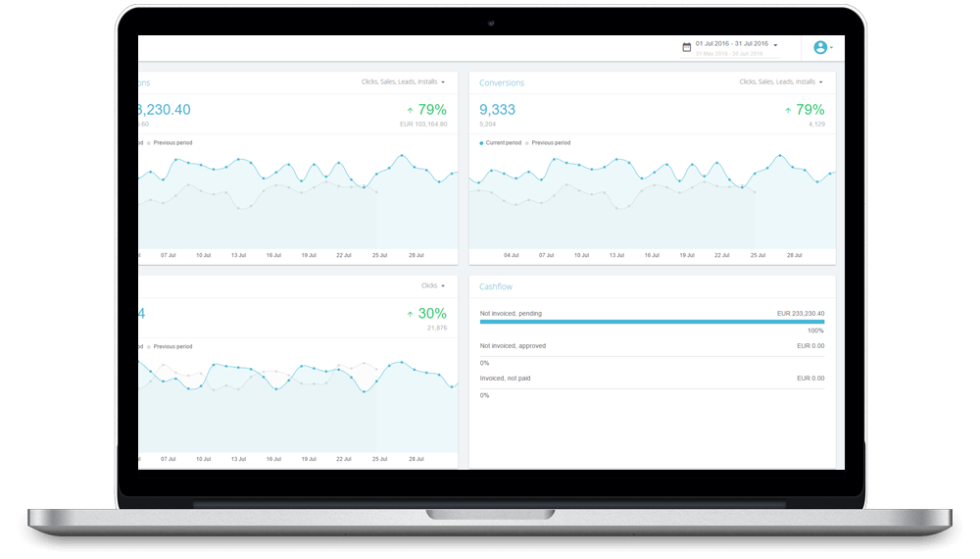Click the Invoiced, not paid label
The width and height of the screenshot is (980, 559).
(x=505, y=379)
